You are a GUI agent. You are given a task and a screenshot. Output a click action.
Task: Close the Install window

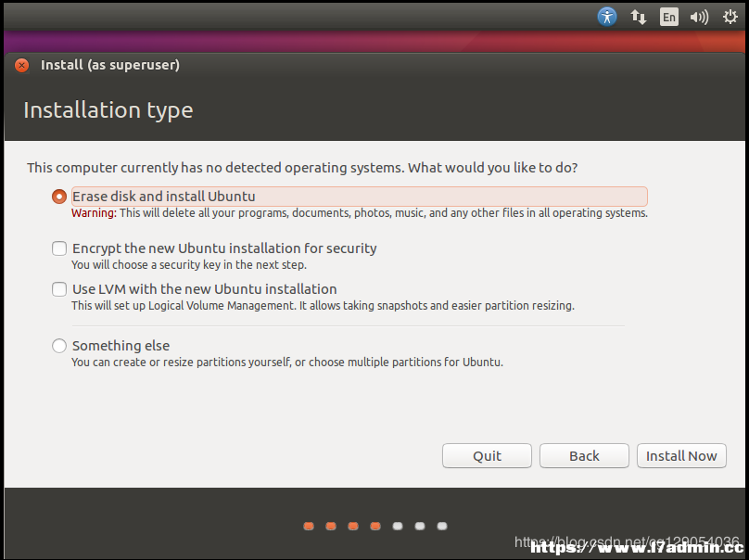21,65
